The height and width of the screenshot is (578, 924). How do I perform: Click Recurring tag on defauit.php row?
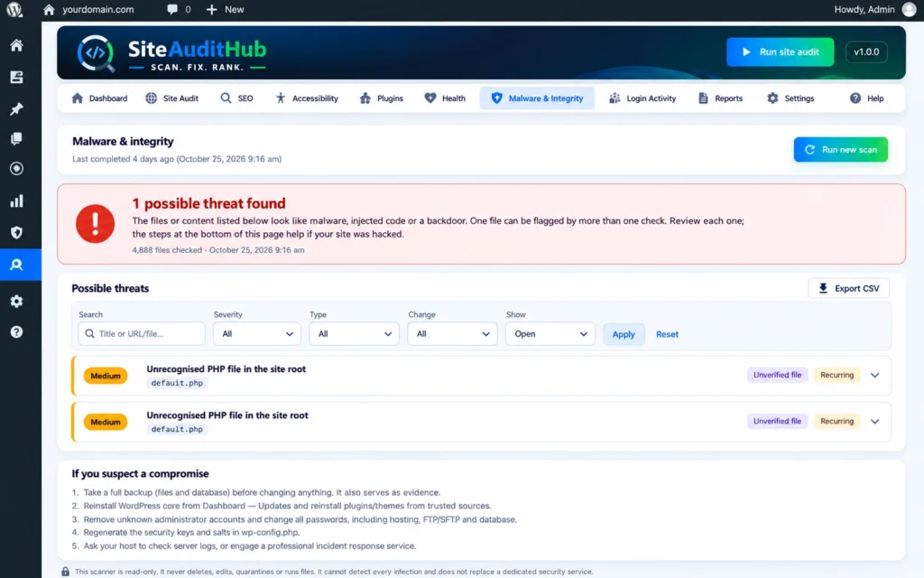click(x=836, y=375)
